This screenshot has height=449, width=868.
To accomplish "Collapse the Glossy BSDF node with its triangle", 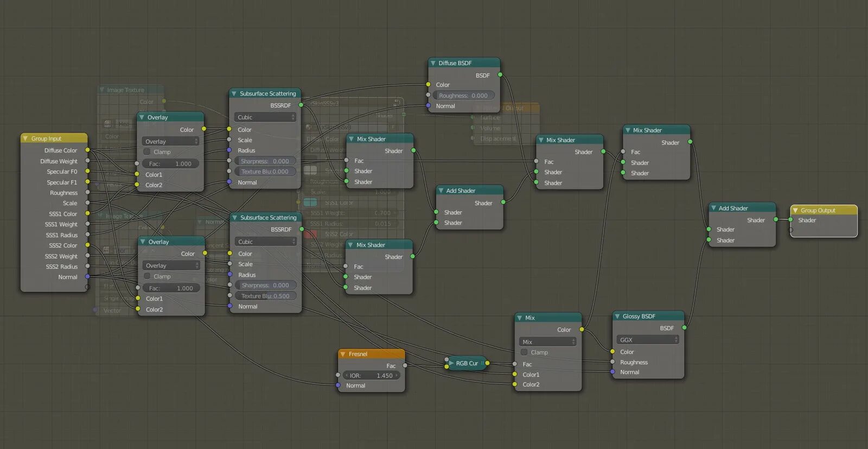I will (617, 316).
